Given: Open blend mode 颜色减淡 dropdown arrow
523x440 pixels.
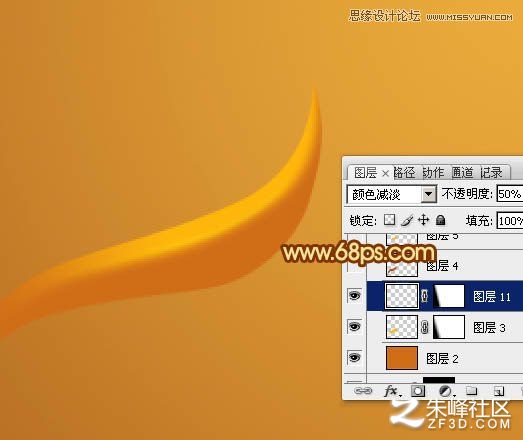Looking at the screenshot, I should coord(429,194).
